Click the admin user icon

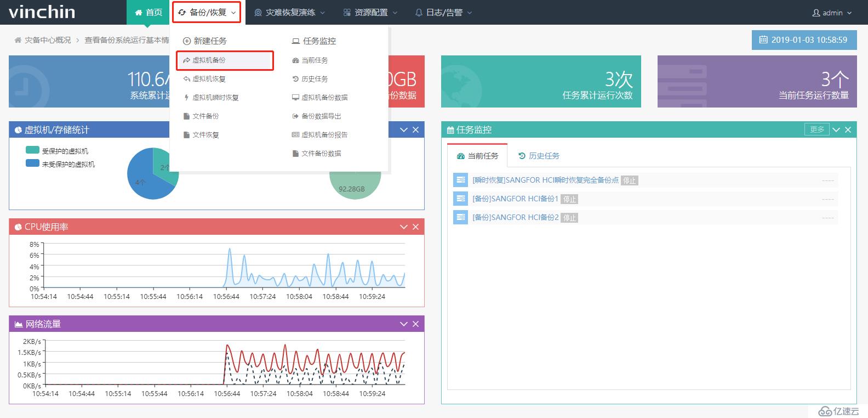point(816,13)
